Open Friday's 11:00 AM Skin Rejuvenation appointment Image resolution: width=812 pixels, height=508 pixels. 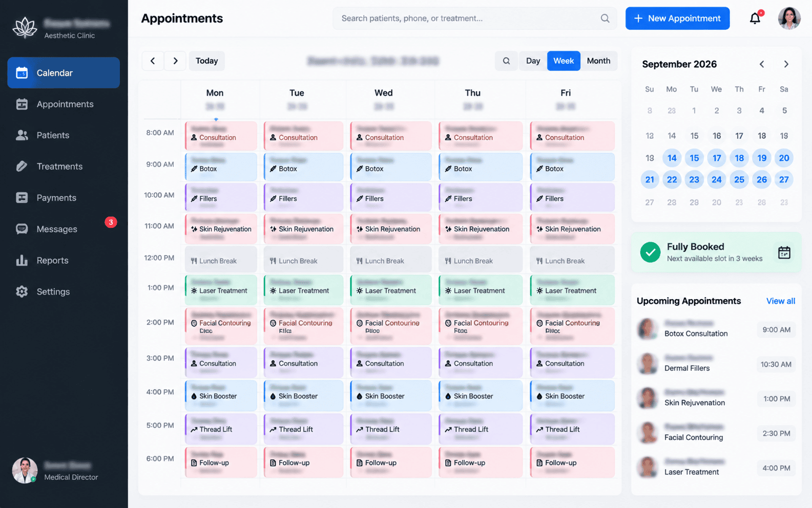(x=572, y=228)
